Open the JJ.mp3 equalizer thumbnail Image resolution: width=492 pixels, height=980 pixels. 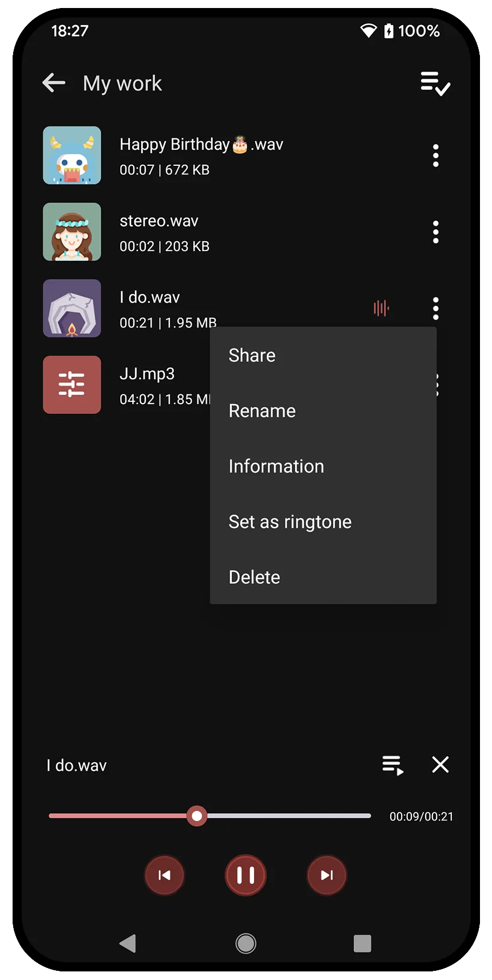click(72, 385)
